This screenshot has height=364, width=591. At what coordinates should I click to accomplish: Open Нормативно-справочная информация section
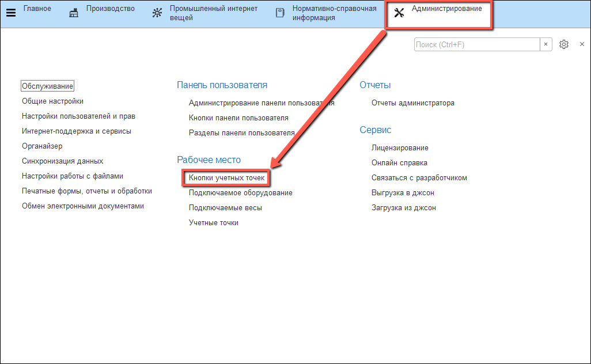pyautogui.click(x=334, y=13)
